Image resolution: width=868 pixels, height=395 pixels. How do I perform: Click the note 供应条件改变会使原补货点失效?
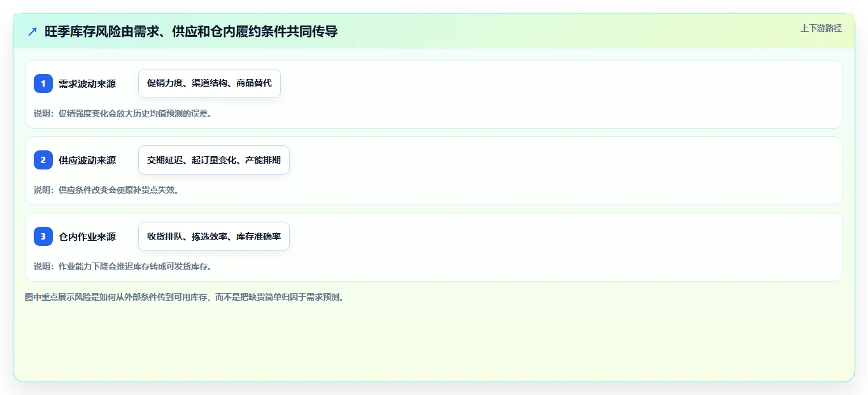point(106,190)
